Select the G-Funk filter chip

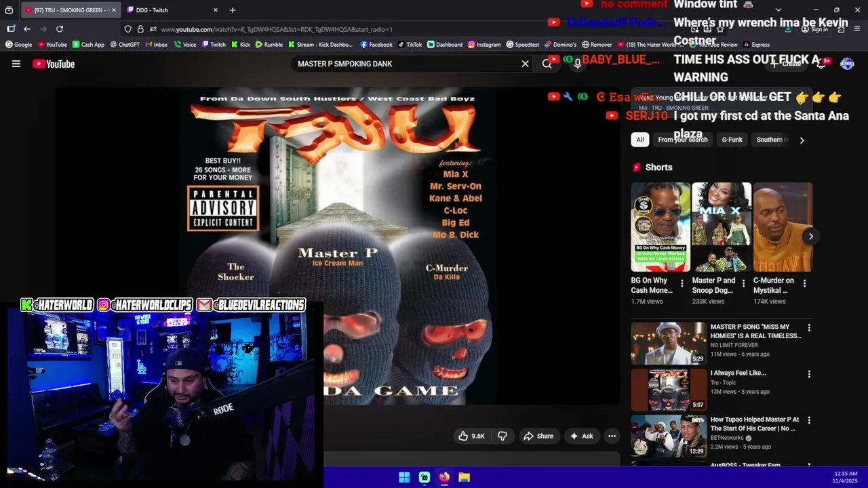(x=732, y=140)
